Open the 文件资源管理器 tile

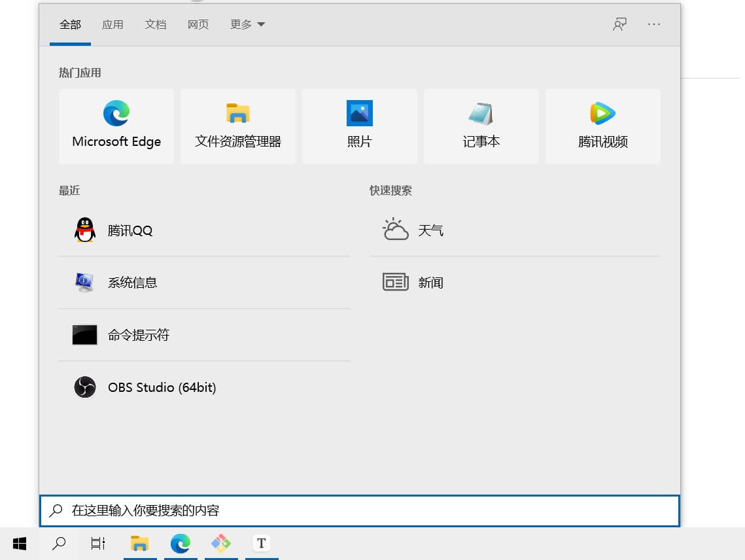point(238,126)
